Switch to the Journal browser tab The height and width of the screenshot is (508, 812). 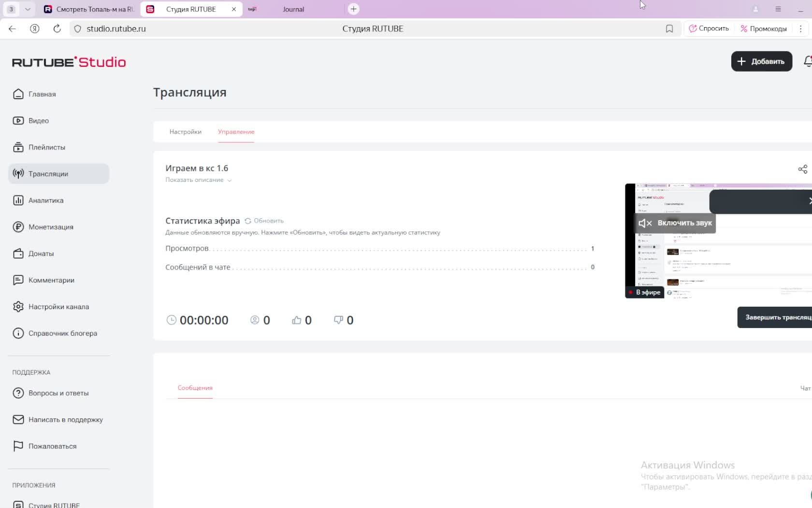pyautogui.click(x=293, y=9)
